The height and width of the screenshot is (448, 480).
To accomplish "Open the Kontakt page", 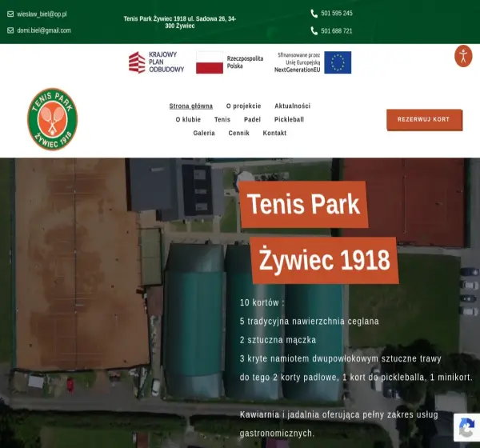I will coord(274,133).
